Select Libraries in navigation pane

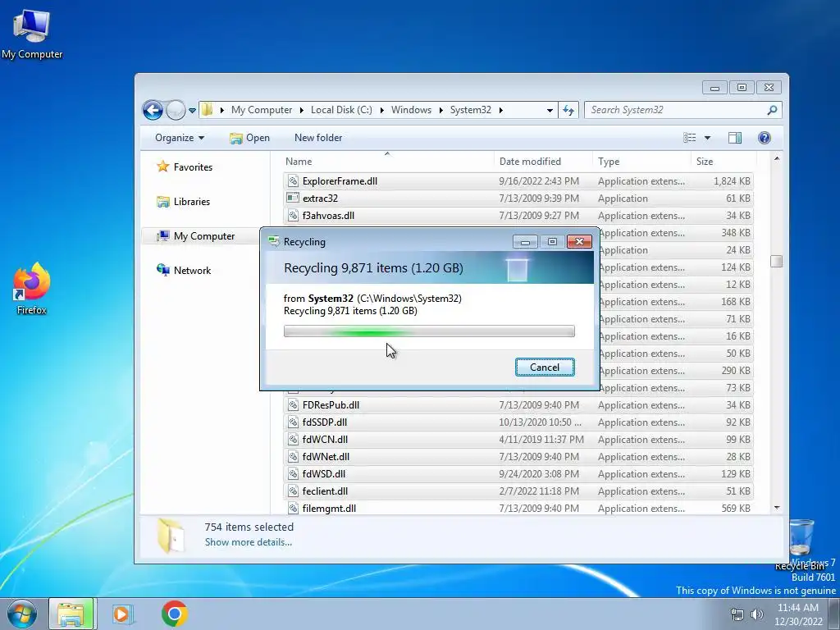(x=183, y=202)
